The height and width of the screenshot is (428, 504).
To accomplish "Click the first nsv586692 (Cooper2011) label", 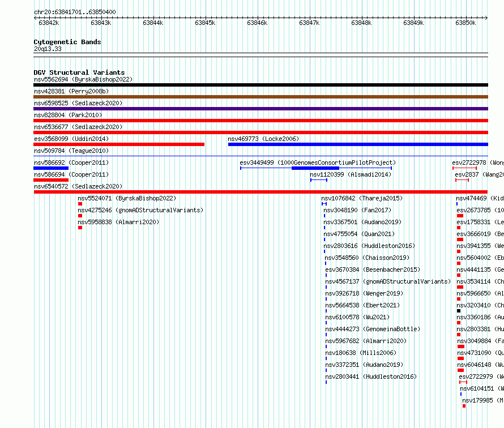I will (x=71, y=162).
